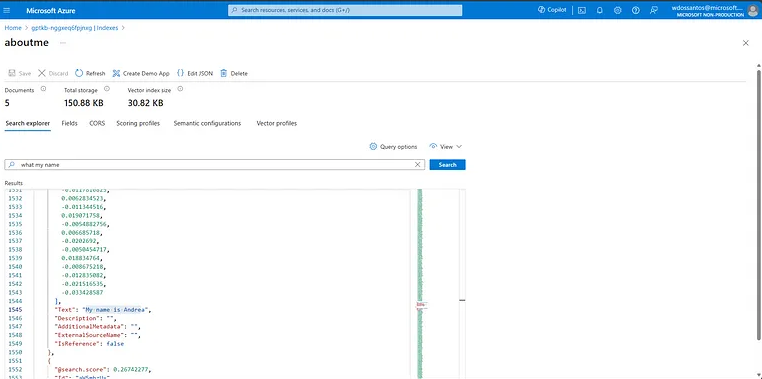This screenshot has height=379, width=762.
Task: Click the page vertical scrollbar
Action: 759,204
